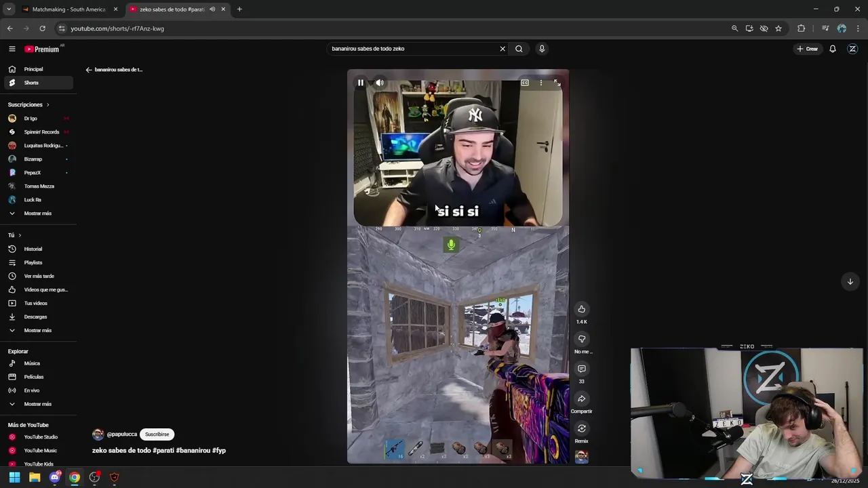Expand subscriptions with Mostrar más under Luck Ra
Screen dimensions: 868x488
tap(38, 213)
